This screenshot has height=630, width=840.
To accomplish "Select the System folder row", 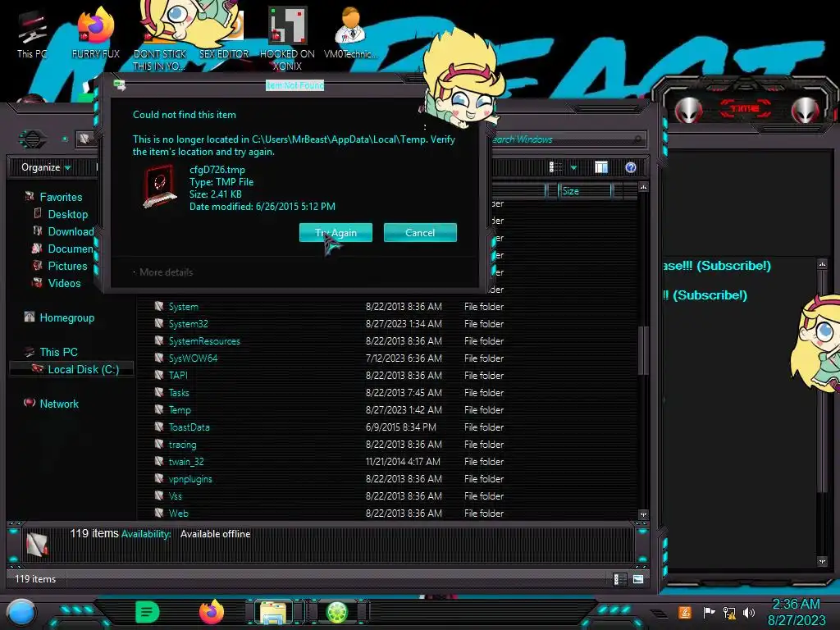I will pos(329,307).
